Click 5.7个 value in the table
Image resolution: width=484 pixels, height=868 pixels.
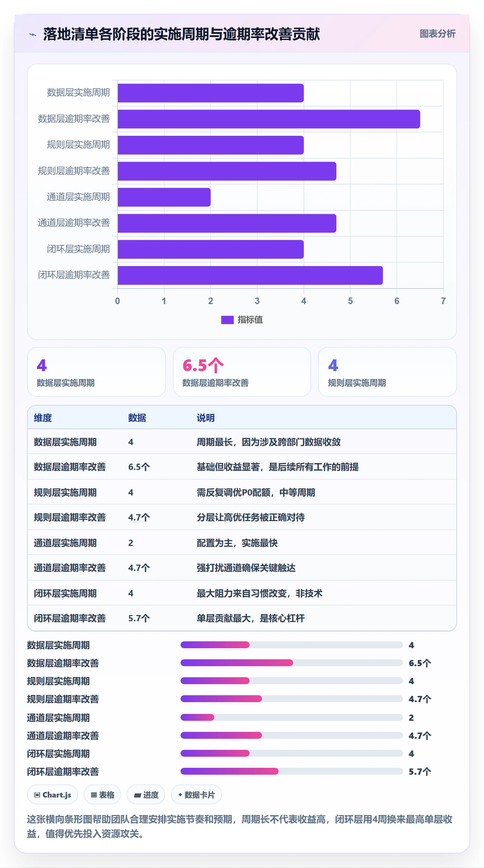(139, 618)
